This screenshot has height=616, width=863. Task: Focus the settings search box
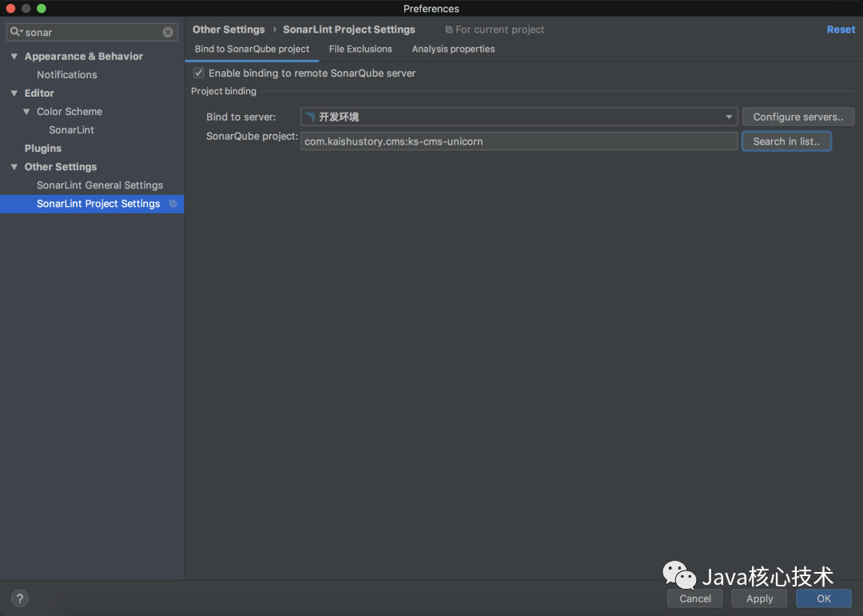click(x=92, y=33)
